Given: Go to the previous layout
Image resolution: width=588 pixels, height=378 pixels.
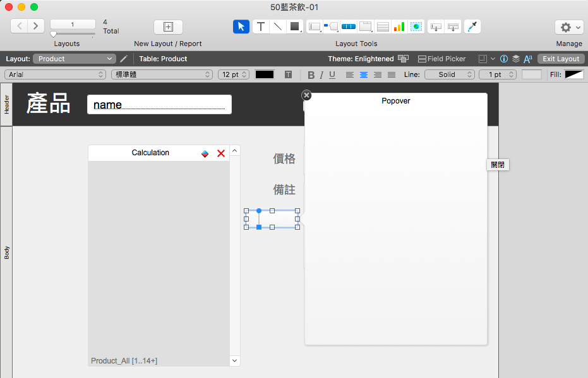Looking at the screenshot, I should (x=19, y=26).
